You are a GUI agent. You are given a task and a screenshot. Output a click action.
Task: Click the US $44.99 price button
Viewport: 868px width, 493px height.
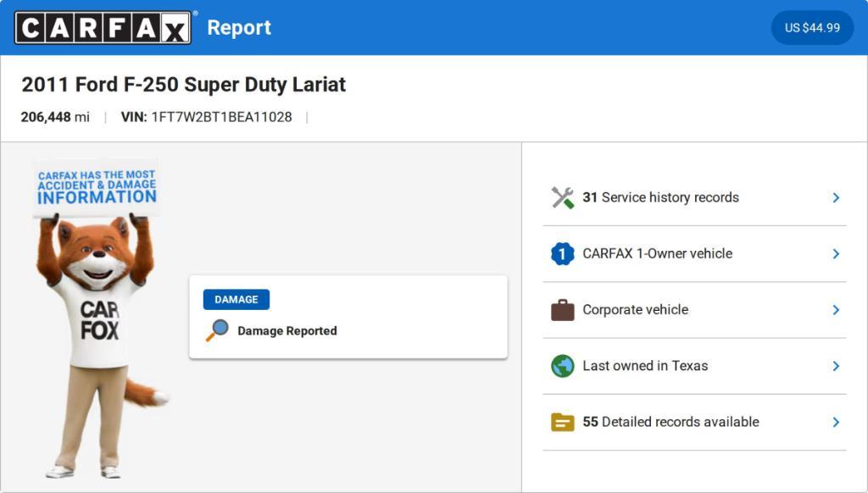click(x=812, y=28)
